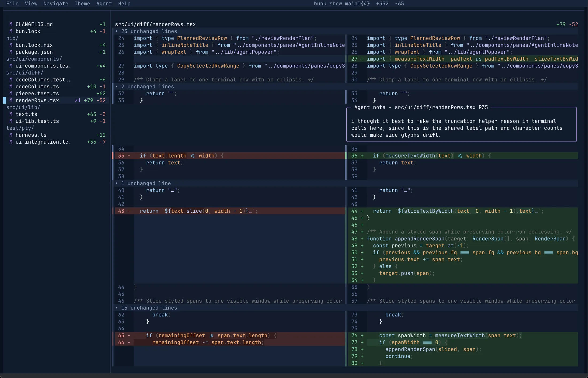Click left pane line 26 import wrapText
The width and height of the screenshot is (588, 378).
230,52
